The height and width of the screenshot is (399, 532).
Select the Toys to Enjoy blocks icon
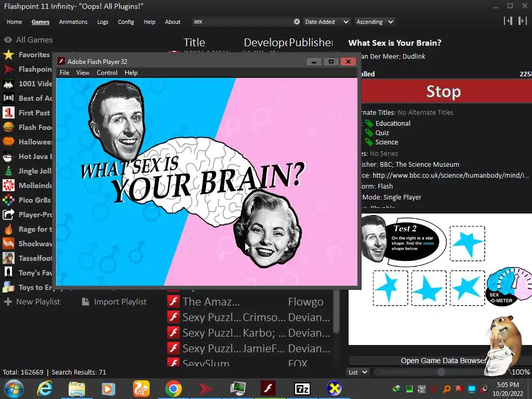pyautogui.click(x=8, y=287)
